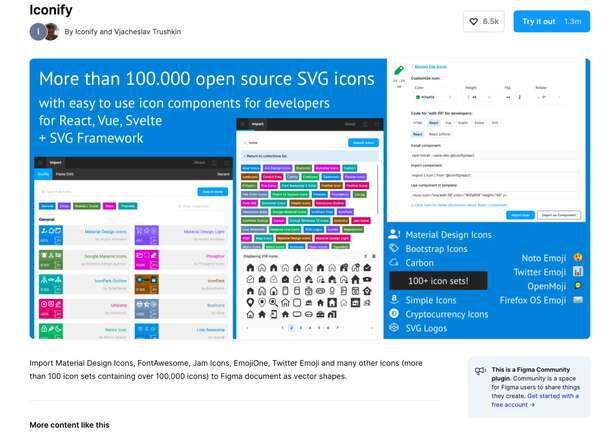Click the 'Cryptocurrency Icons' banner text
616x432 pixels.
tap(447, 315)
